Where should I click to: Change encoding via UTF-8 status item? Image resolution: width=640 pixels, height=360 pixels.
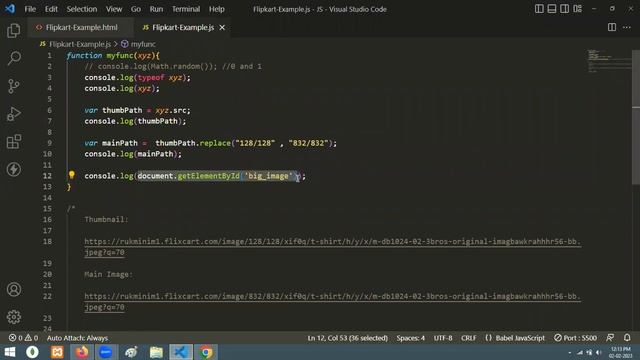pyautogui.click(x=443, y=338)
